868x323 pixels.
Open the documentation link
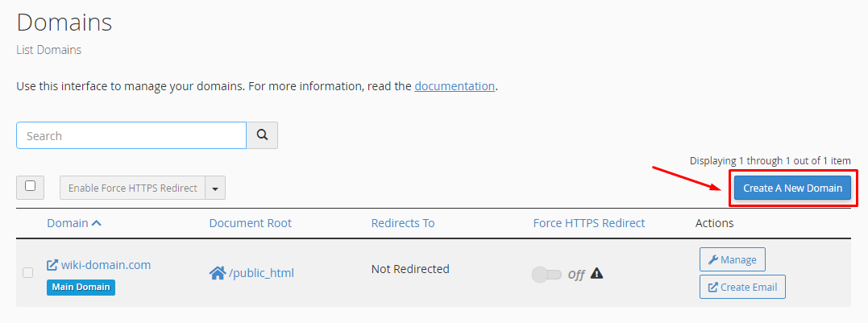(455, 85)
